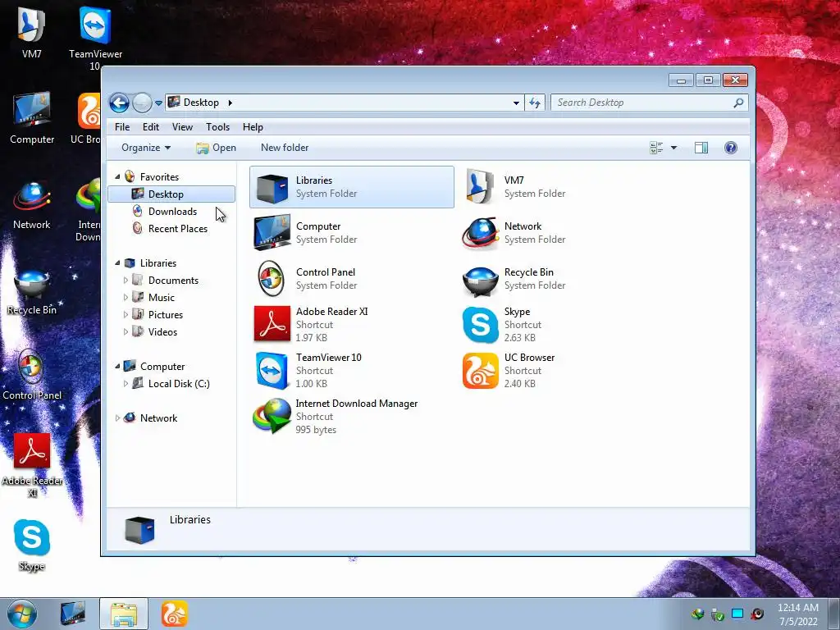Click the Back navigation arrow
Viewport: 840px width, 630px height.
click(x=120, y=103)
